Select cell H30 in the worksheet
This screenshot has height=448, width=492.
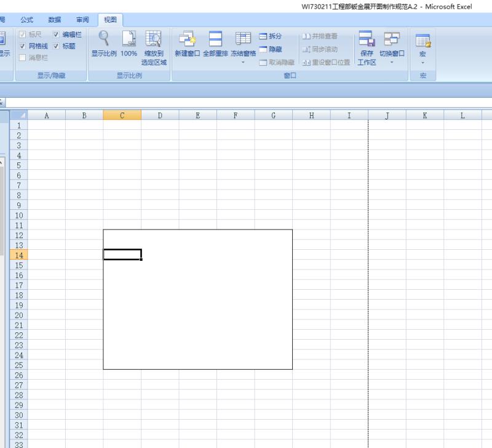coord(311,415)
